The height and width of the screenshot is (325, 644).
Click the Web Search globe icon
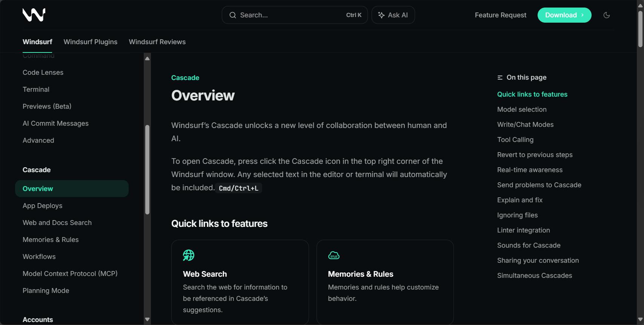[189, 255]
